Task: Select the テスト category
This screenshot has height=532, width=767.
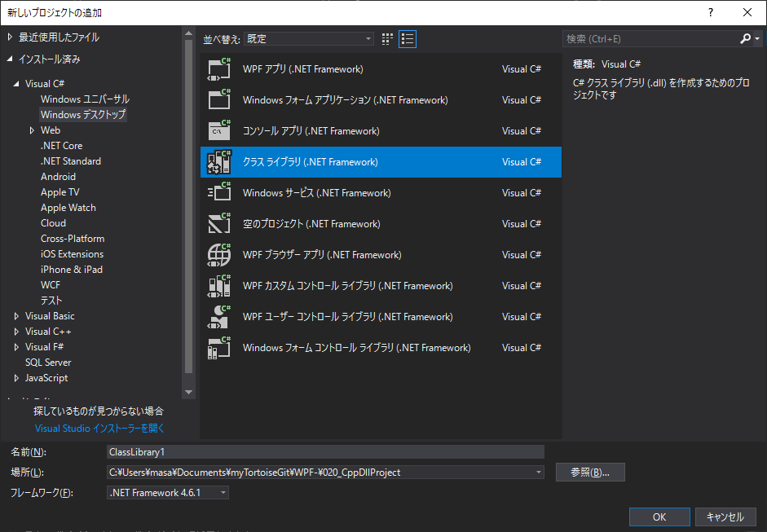Action: 51,301
